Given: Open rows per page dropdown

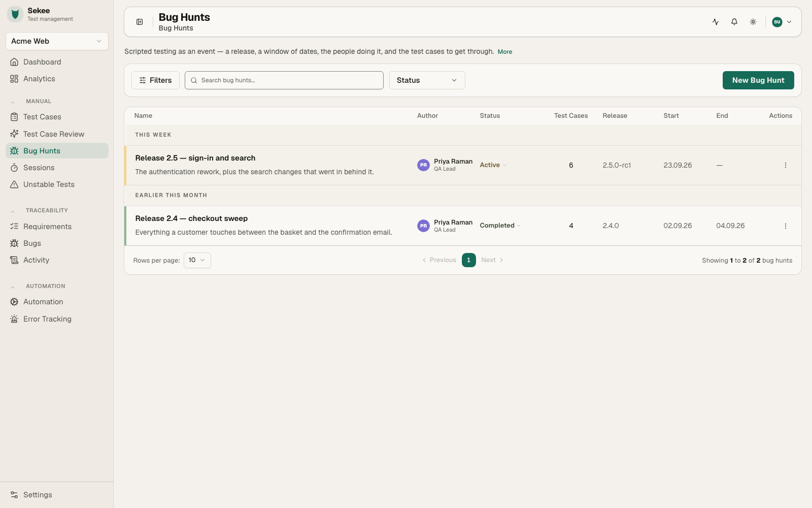Looking at the screenshot, I should 197,260.
